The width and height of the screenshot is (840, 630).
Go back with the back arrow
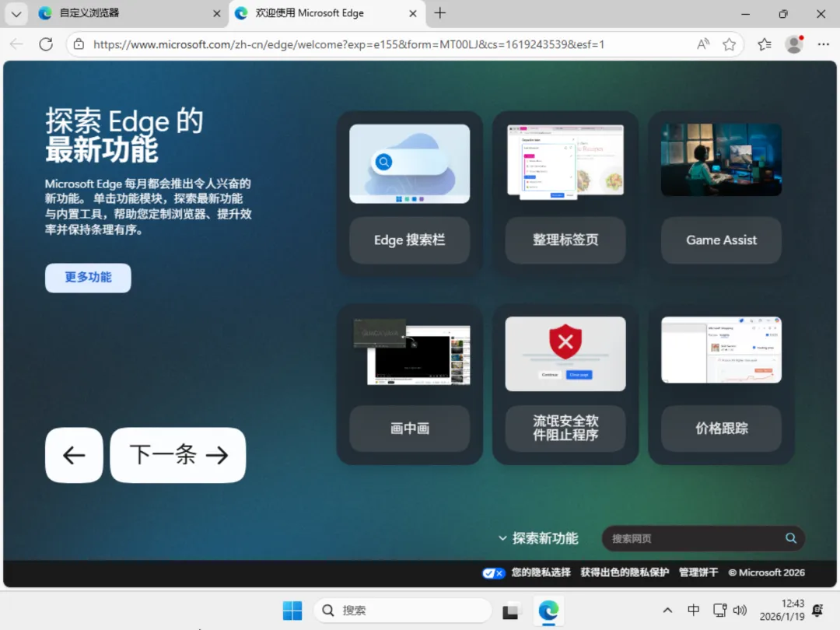pos(16,44)
